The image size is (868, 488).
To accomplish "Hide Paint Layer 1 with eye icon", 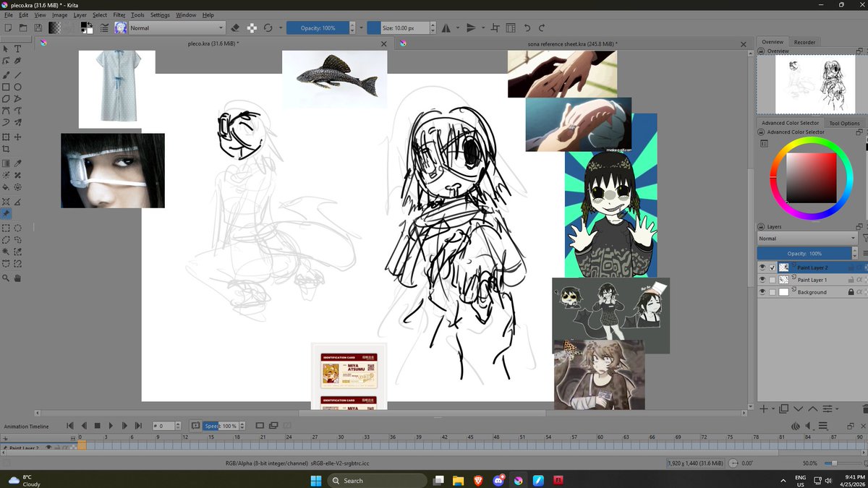I will 762,280.
